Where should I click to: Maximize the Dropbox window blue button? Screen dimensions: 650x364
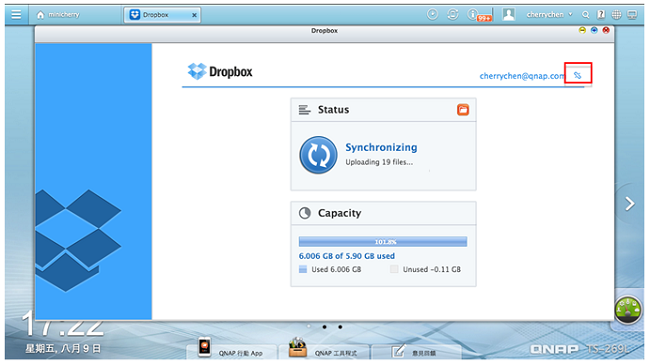pos(594,30)
